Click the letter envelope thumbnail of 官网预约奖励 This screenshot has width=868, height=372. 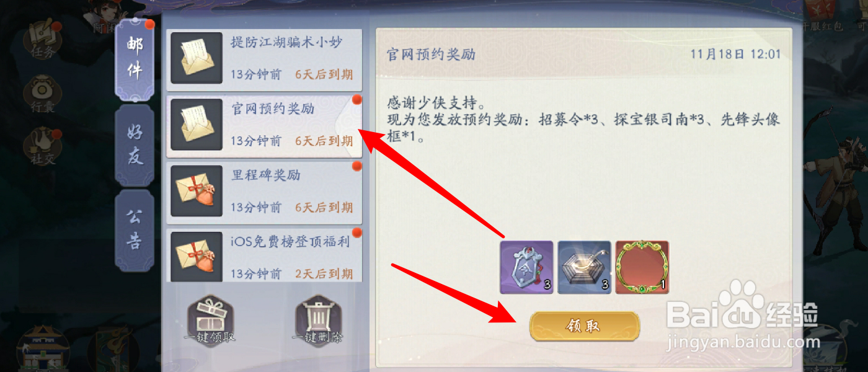[x=197, y=125]
